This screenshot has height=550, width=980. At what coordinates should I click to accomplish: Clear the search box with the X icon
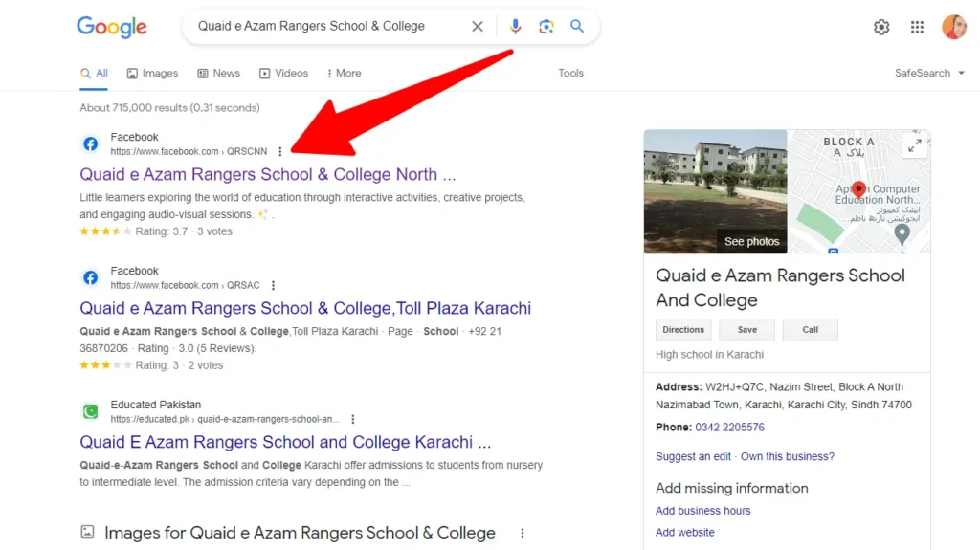pos(478,26)
